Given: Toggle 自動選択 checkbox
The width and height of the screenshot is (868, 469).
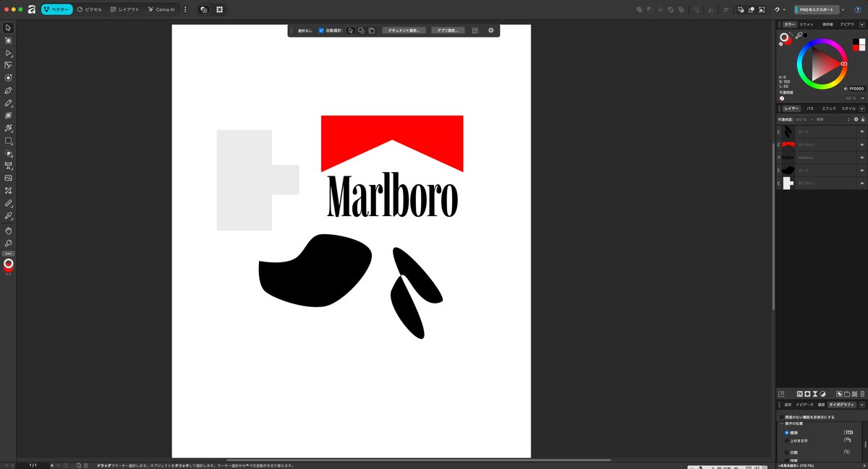Looking at the screenshot, I should [x=321, y=30].
